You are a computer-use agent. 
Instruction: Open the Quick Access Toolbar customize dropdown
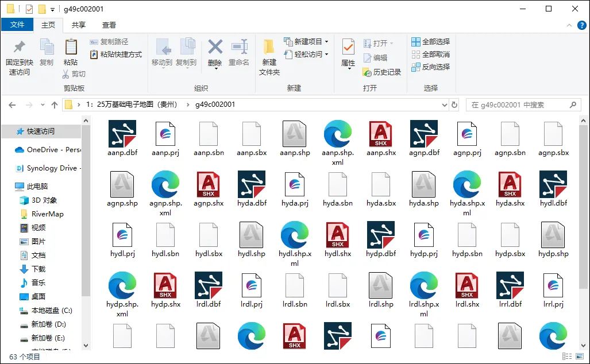(53, 9)
